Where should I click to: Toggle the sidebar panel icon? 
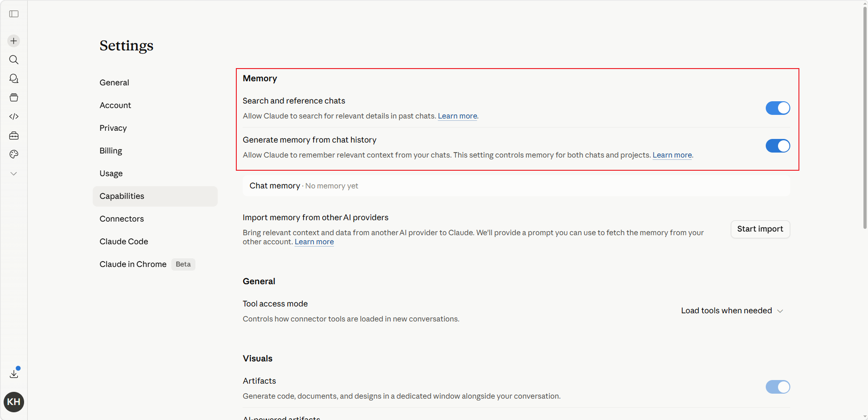point(14,14)
